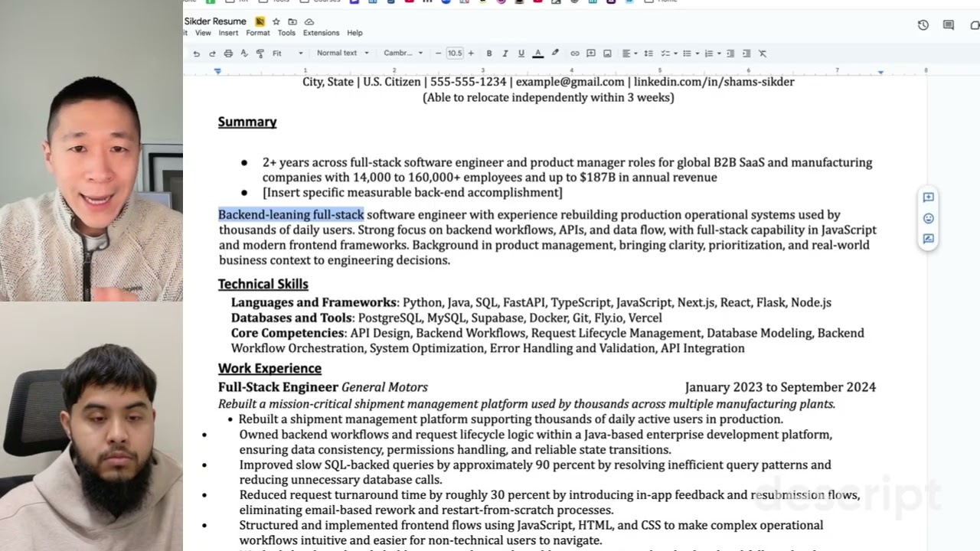This screenshot has height=551, width=980.
Task: Click the Technical Skills heading
Action: 263,284
